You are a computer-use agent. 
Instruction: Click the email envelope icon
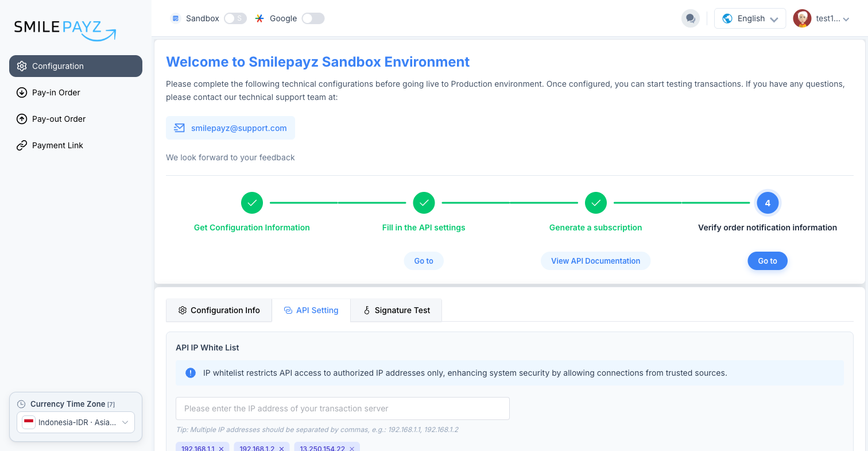[x=180, y=128]
